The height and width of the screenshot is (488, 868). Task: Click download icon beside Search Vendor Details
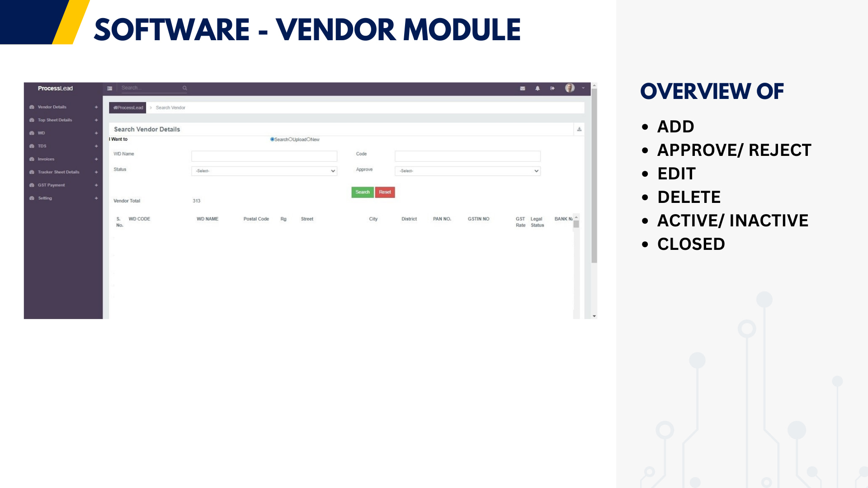point(579,130)
